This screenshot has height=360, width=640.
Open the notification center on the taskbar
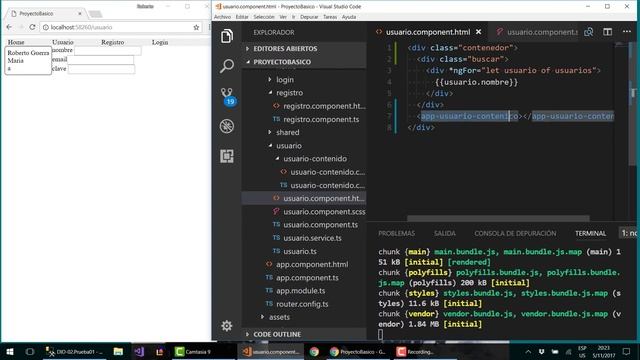(627, 351)
